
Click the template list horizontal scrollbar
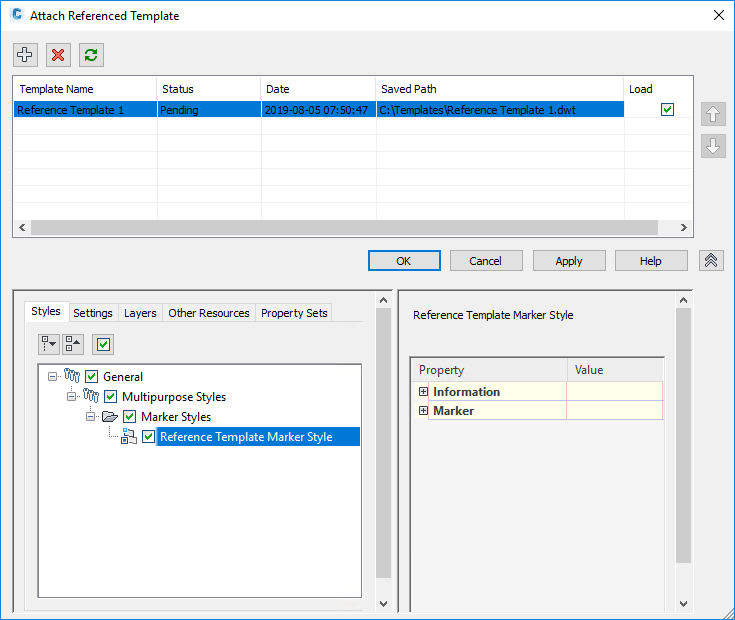coord(344,227)
